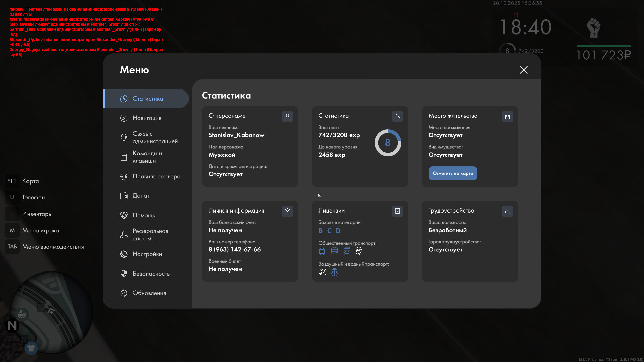
Task: Click the tools icon in Трудоустройство card
Action: [x=507, y=211]
